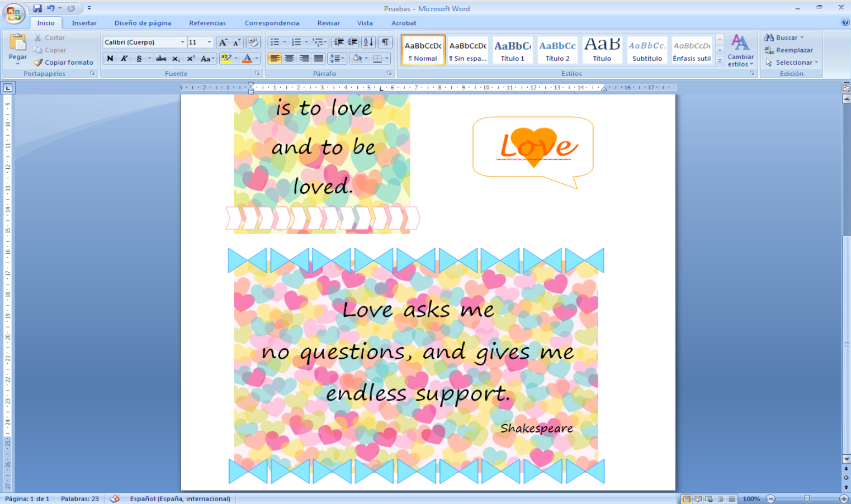The width and height of the screenshot is (851, 504).
Task: Click the Palabras: 23 word count
Action: coord(79,498)
